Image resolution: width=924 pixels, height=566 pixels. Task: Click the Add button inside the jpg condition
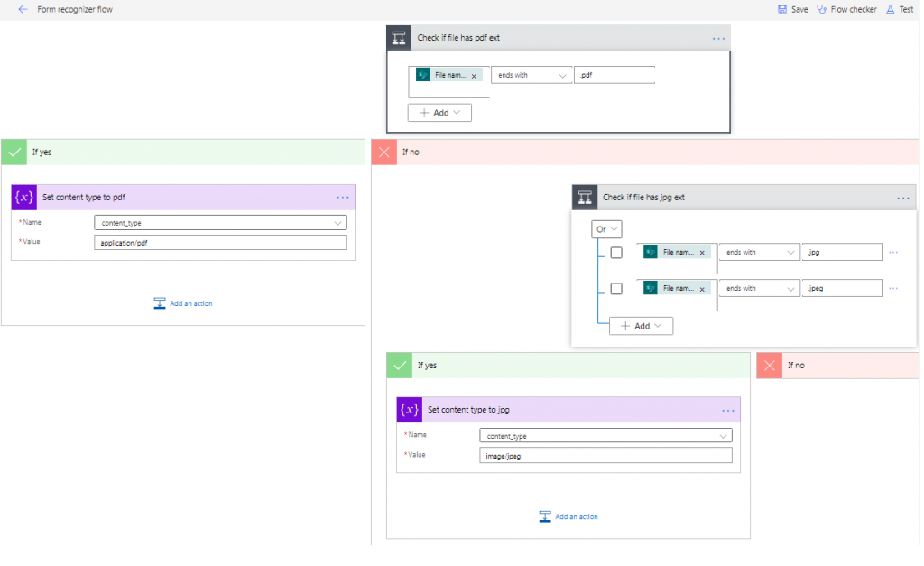tap(641, 325)
